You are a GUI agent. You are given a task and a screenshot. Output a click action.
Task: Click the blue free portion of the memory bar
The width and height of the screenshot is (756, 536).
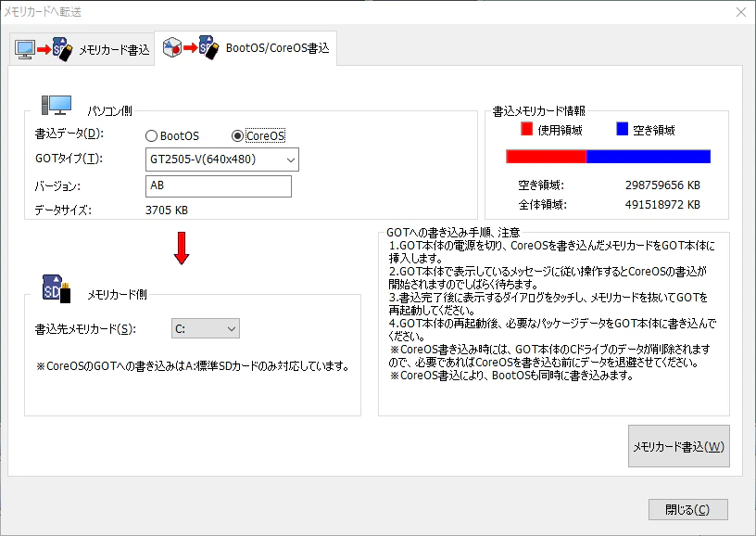point(649,157)
